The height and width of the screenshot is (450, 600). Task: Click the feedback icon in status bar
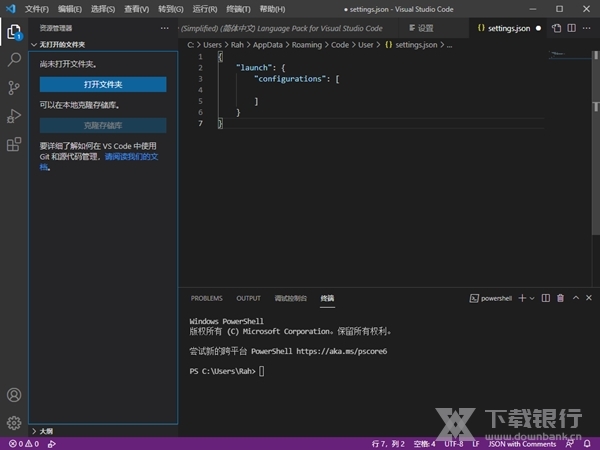click(x=569, y=444)
